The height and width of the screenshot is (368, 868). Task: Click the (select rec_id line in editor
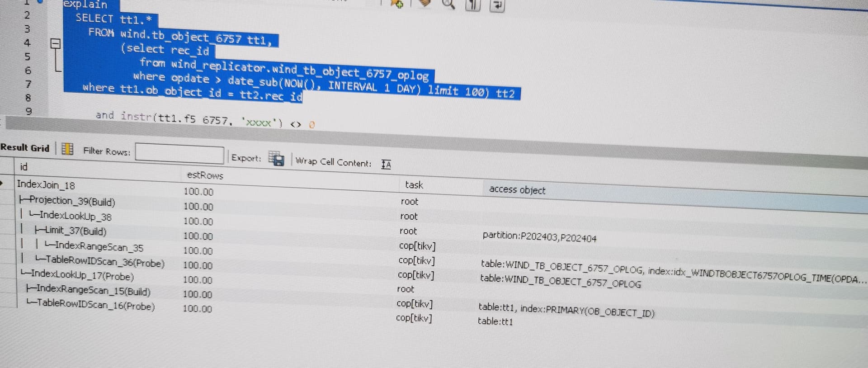pos(165,50)
